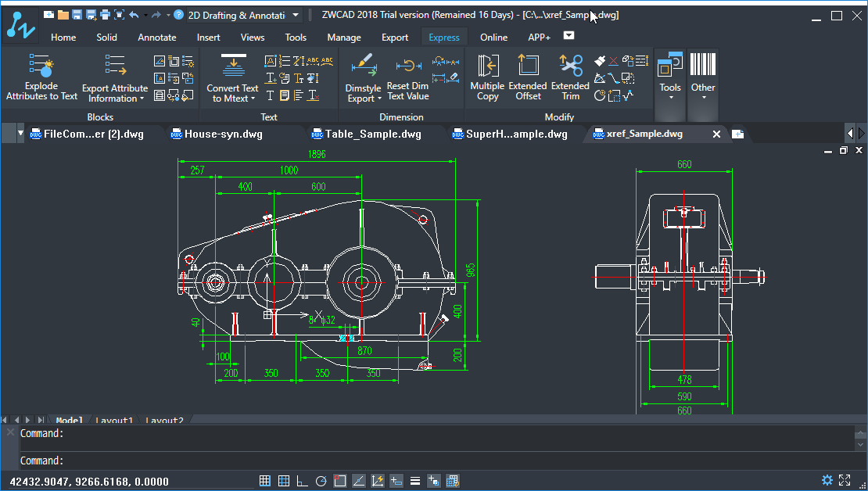Open the Annotate ribbon tab
868x491 pixels.
point(157,37)
